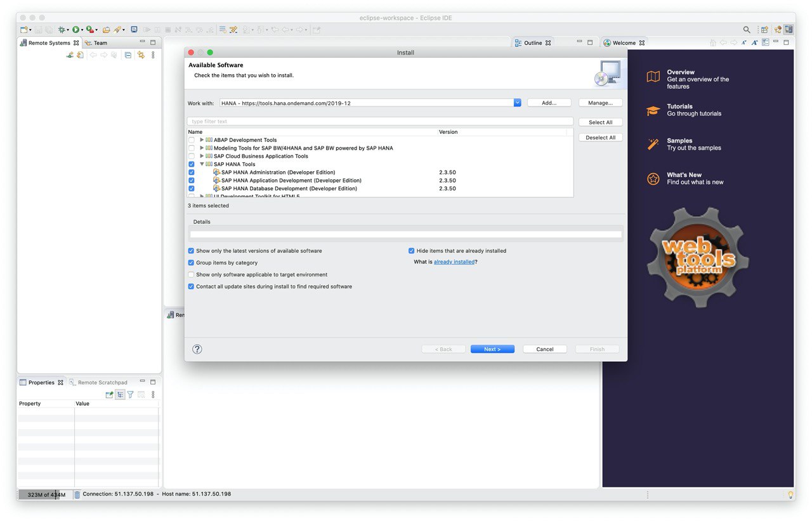Viewport: 812px width, 521px height.
Task: Click the Run Last Tool icon with red toolbox
Action: click(90, 30)
